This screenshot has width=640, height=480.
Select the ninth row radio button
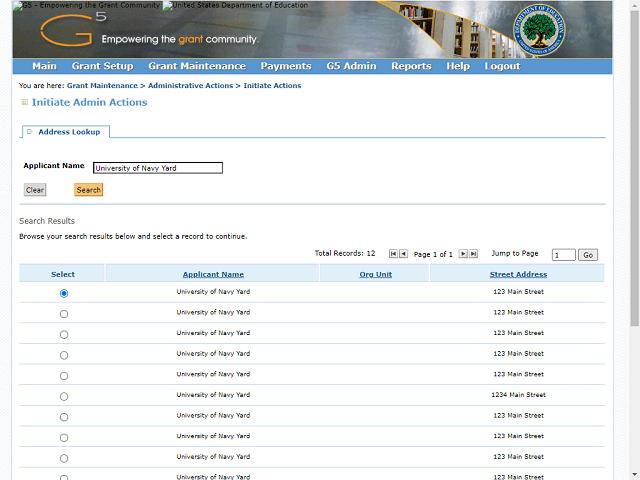[64, 458]
